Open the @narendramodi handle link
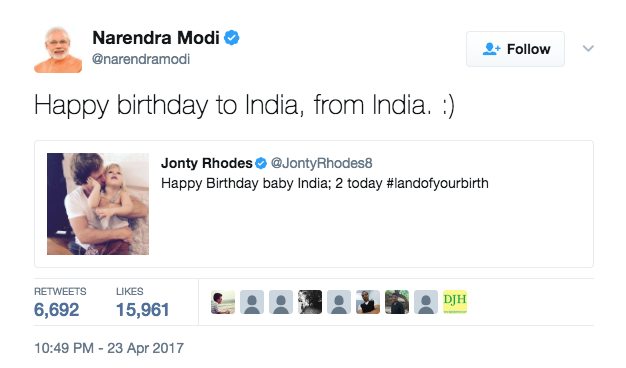Image resolution: width=626 pixels, height=368 pixels. click(x=141, y=59)
